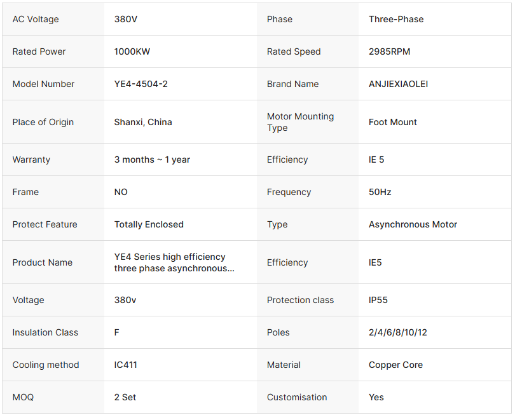Select the IC411 cooling method value
The height and width of the screenshot is (420, 515).
(x=126, y=365)
